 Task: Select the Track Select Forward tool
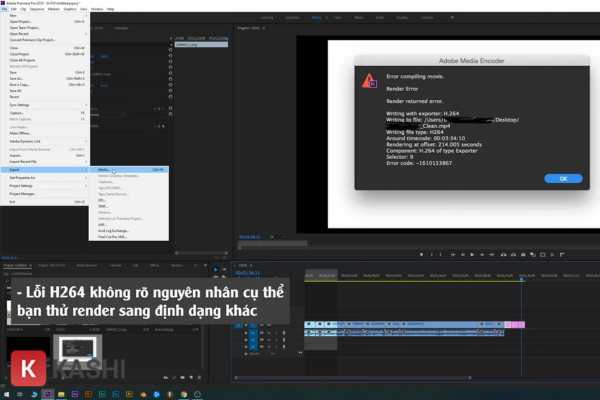pyautogui.click(x=224, y=269)
